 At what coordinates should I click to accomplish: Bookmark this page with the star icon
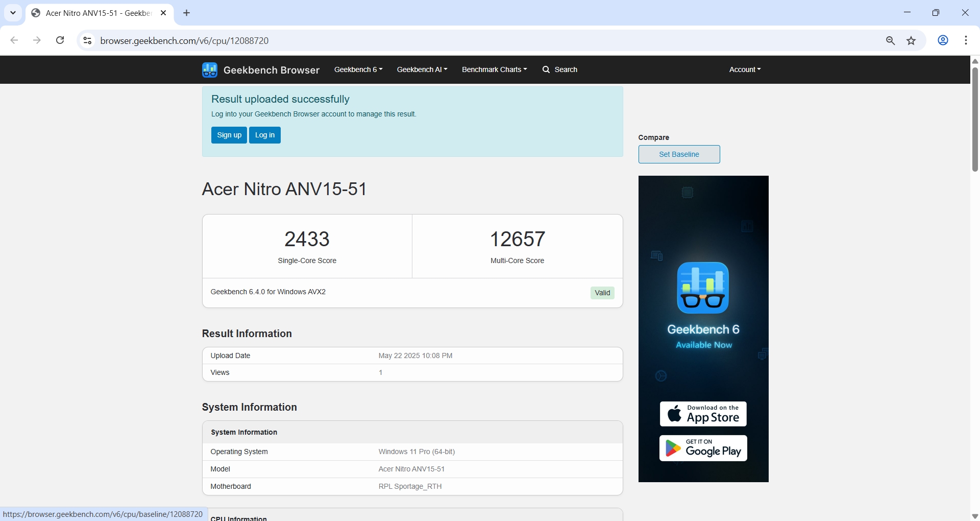point(911,41)
